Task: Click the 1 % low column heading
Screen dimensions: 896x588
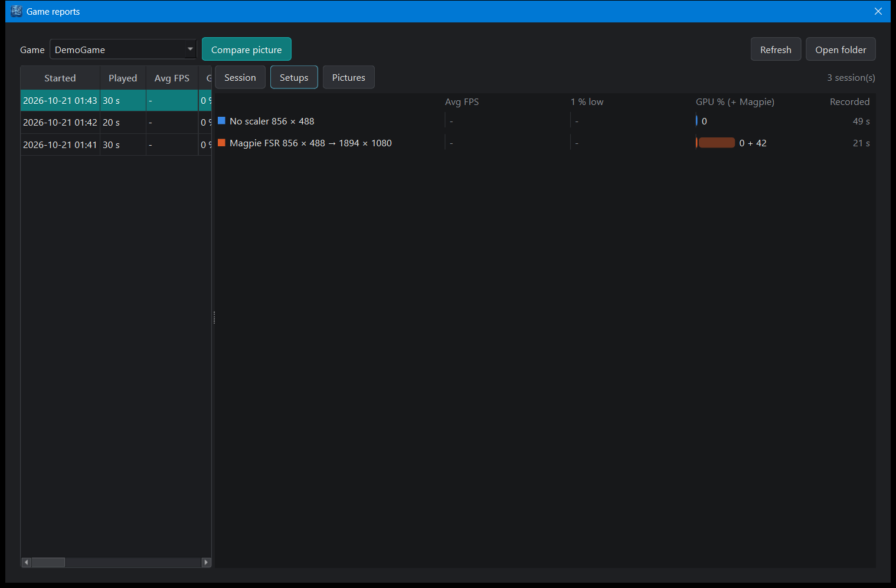Action: click(x=587, y=101)
